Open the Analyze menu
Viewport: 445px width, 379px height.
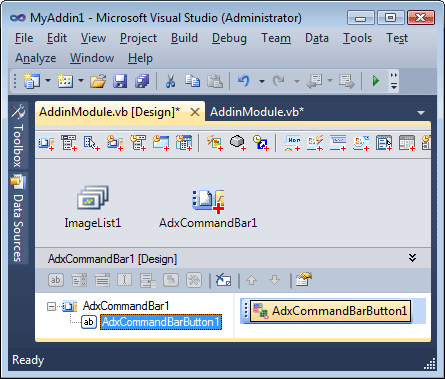pos(35,58)
